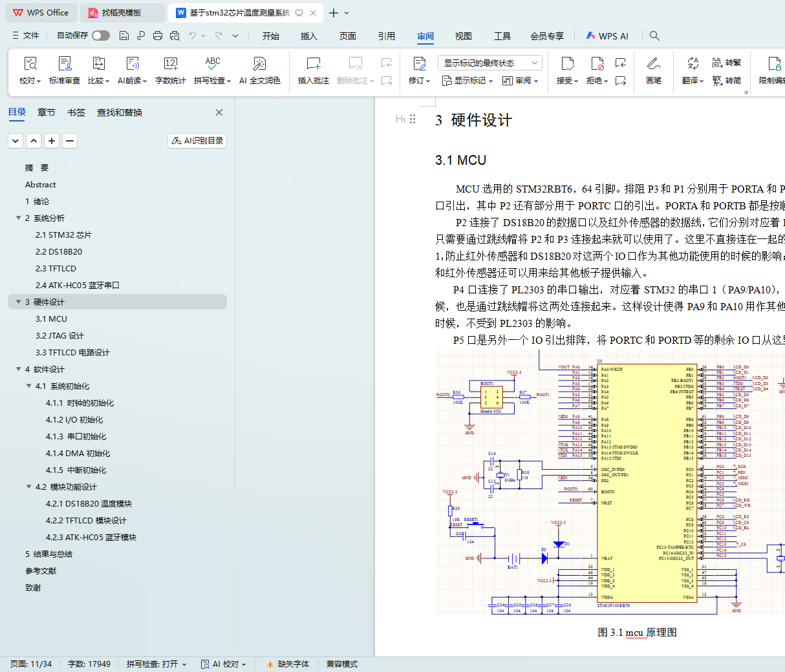Image resolution: width=785 pixels, height=672 pixels.
Task: Expand the spell check (拼写检查) status dropdown
Action: pos(156,664)
